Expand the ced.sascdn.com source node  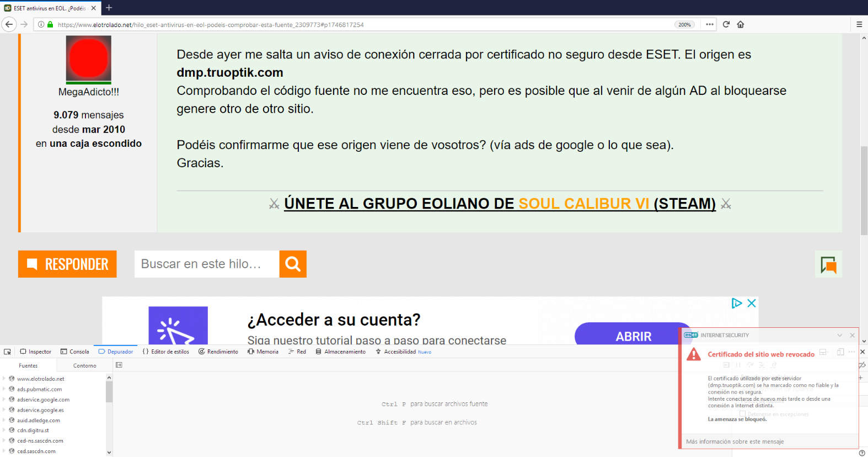tap(4, 451)
